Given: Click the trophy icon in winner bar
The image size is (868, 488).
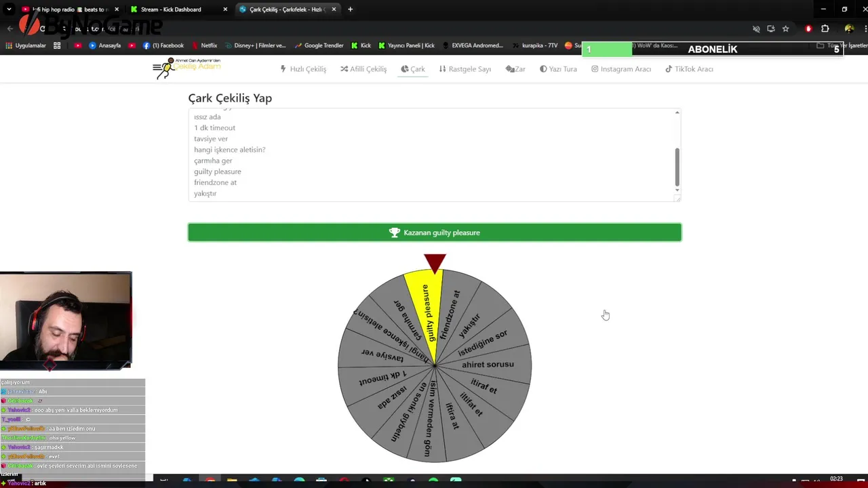Looking at the screenshot, I should click(x=395, y=232).
